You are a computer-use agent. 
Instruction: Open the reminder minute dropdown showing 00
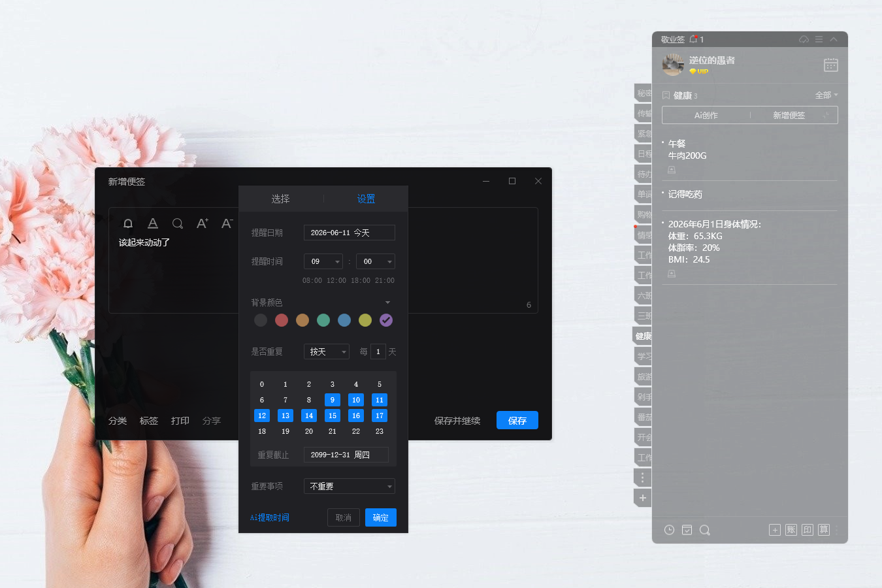[x=376, y=261]
